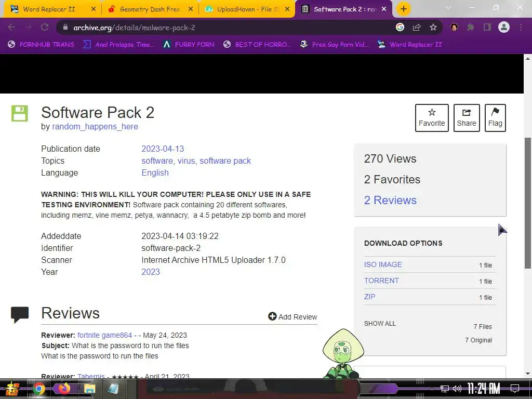Click the Favorite button
Image resolution: width=532 pixels, height=399 pixels.
[432, 118]
